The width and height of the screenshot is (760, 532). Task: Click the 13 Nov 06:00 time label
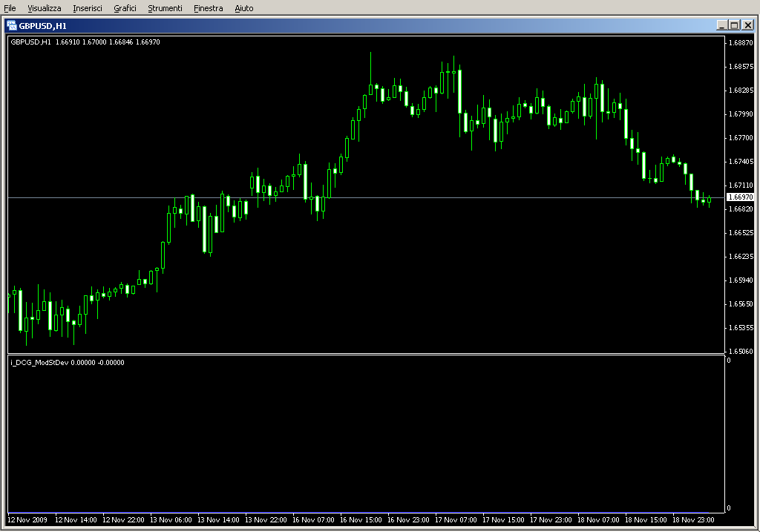pyautogui.click(x=171, y=520)
